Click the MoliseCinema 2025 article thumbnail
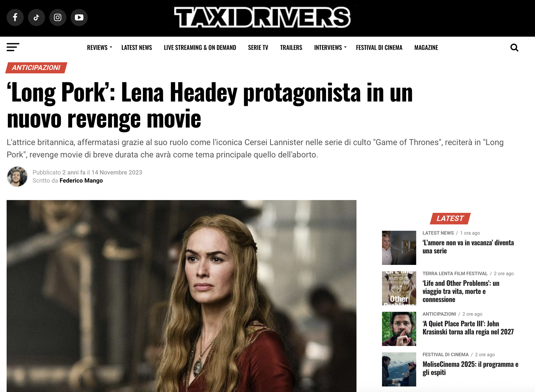The width and height of the screenshot is (535, 392). pyautogui.click(x=399, y=370)
